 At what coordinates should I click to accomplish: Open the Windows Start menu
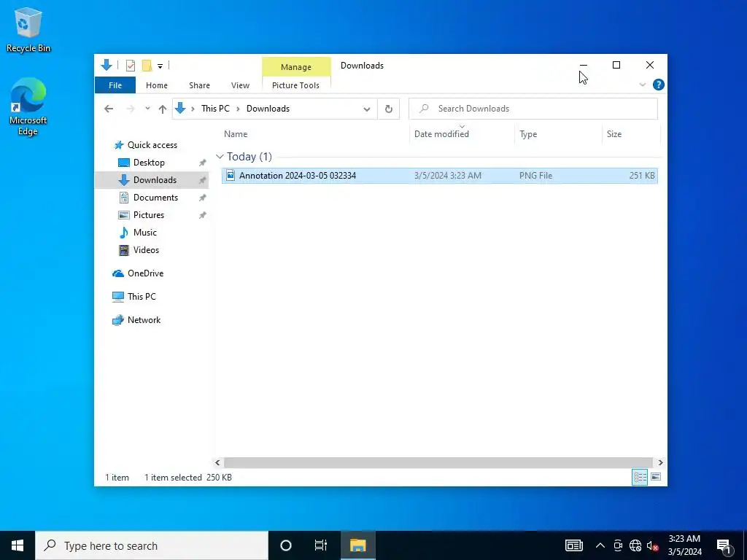[18, 545]
